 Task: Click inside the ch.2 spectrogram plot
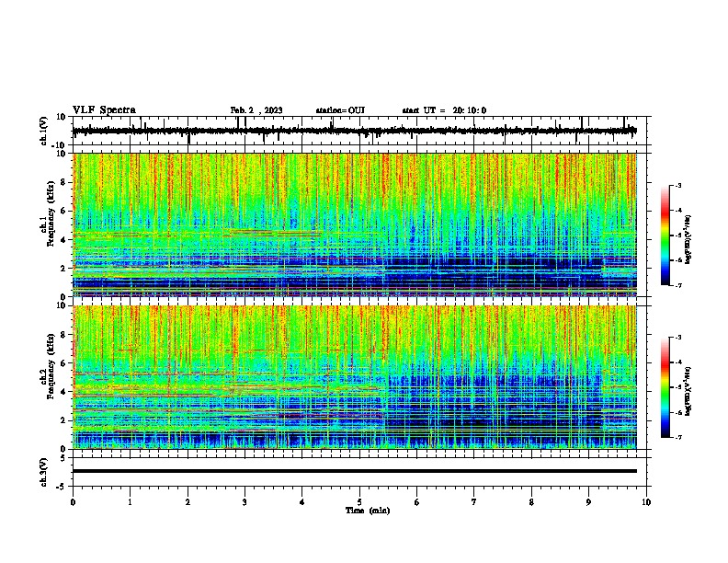(x=355, y=377)
